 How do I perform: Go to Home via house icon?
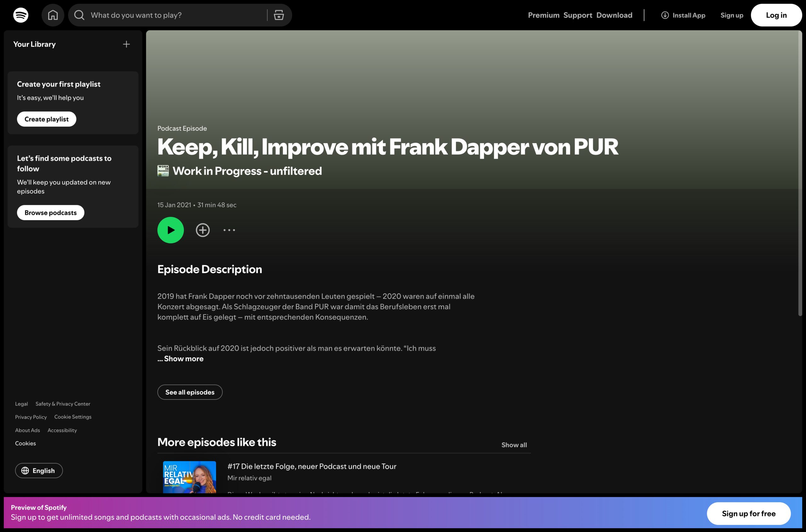coord(53,15)
